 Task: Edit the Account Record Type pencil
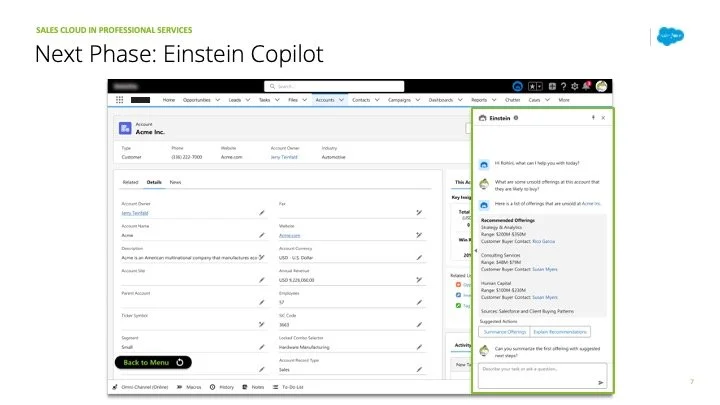419,369
